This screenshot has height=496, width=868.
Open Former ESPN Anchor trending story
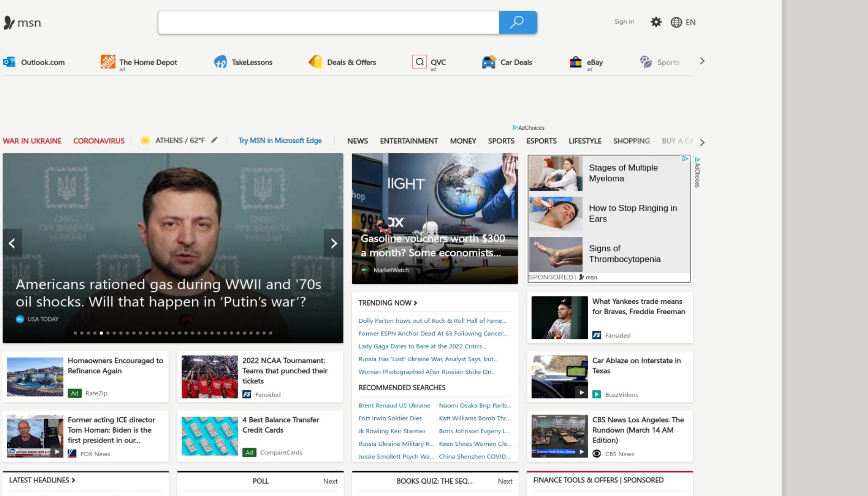(433, 333)
